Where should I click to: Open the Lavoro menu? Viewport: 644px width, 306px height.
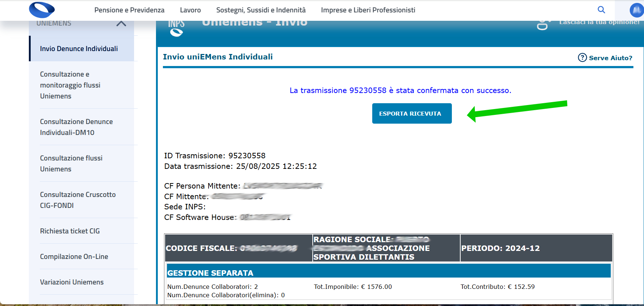tap(190, 10)
